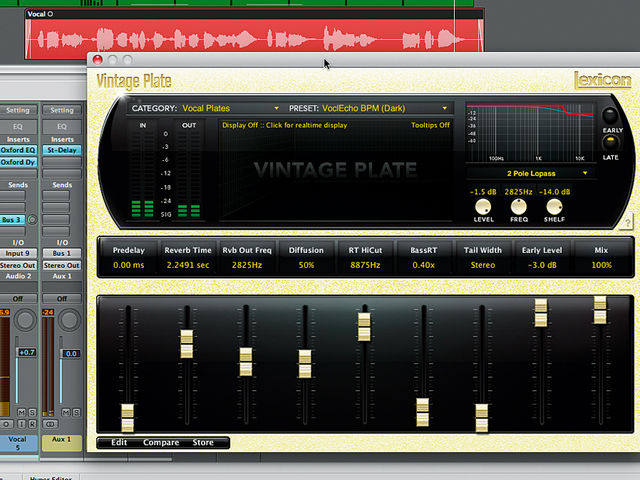Viewport: 640px width, 480px height.
Task: Turn the EARLY reflections knob
Action: coord(610,116)
